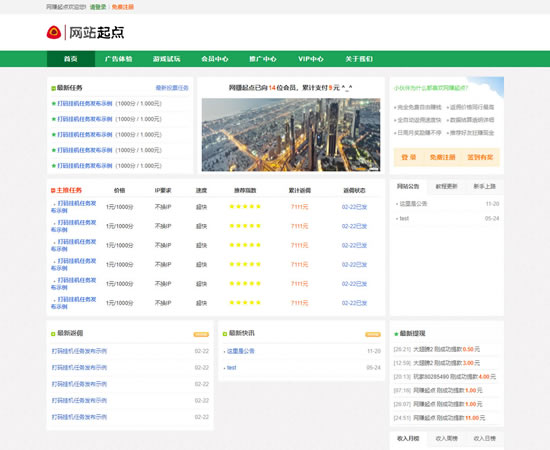Click the green icon beside 最新任务 heading
This screenshot has height=450, width=550.
pos(53,88)
